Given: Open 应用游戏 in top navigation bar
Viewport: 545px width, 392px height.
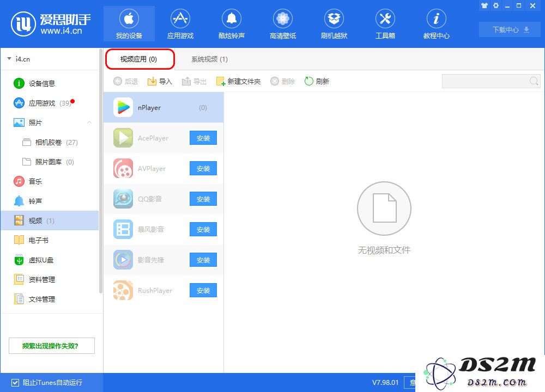Looking at the screenshot, I should pyautogui.click(x=180, y=23).
